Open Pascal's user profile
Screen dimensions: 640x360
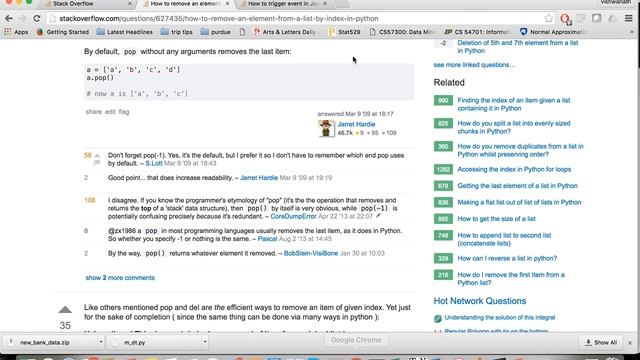(x=267, y=239)
